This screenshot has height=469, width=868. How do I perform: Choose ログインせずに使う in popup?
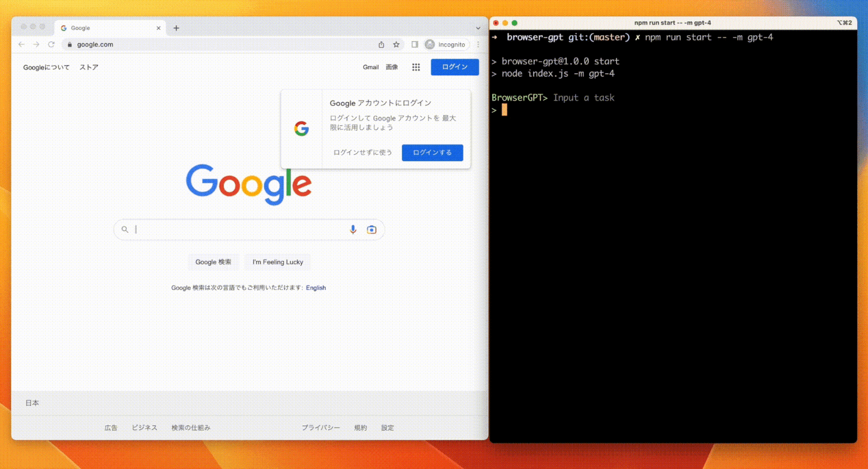[362, 153]
